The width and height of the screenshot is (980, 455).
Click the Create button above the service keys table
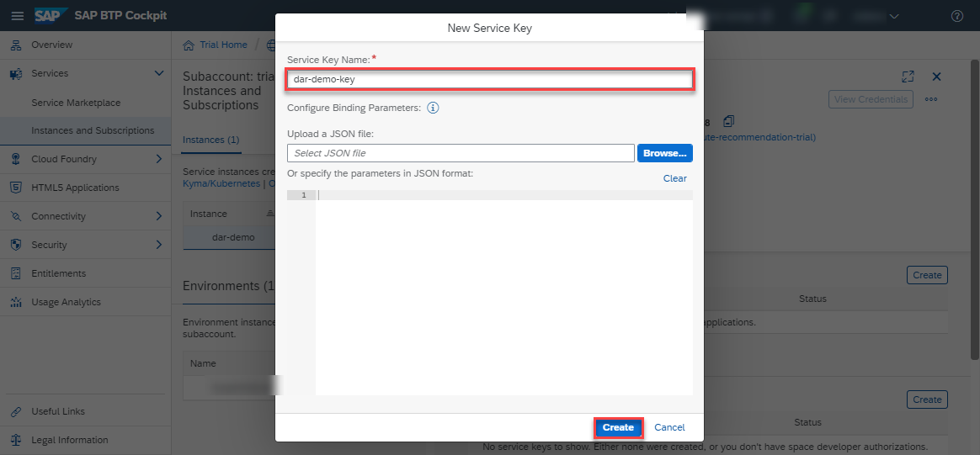(927, 399)
